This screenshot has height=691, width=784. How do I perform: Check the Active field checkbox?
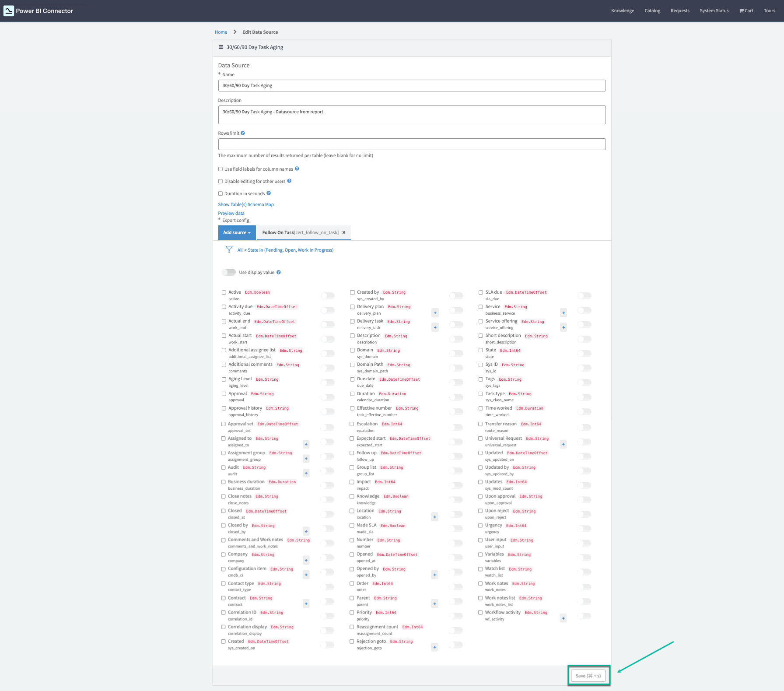224,292
